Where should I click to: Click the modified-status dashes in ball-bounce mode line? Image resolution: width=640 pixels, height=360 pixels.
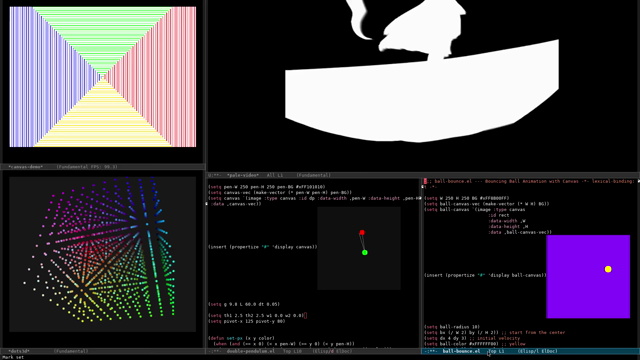[x=430, y=351]
